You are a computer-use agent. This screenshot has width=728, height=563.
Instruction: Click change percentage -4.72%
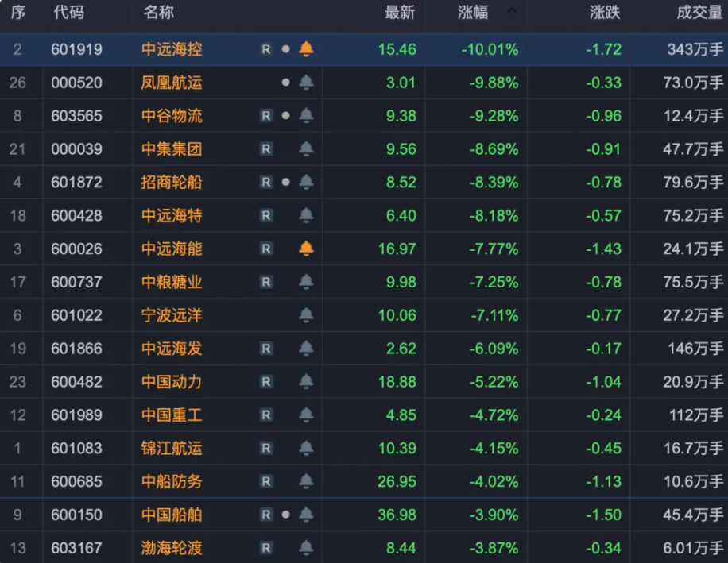pyautogui.click(x=494, y=415)
